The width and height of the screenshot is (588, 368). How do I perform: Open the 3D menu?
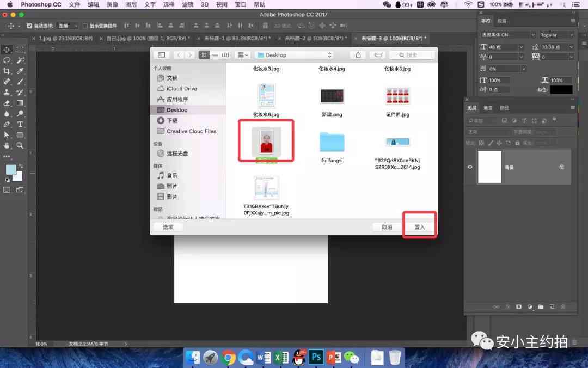[x=204, y=4]
